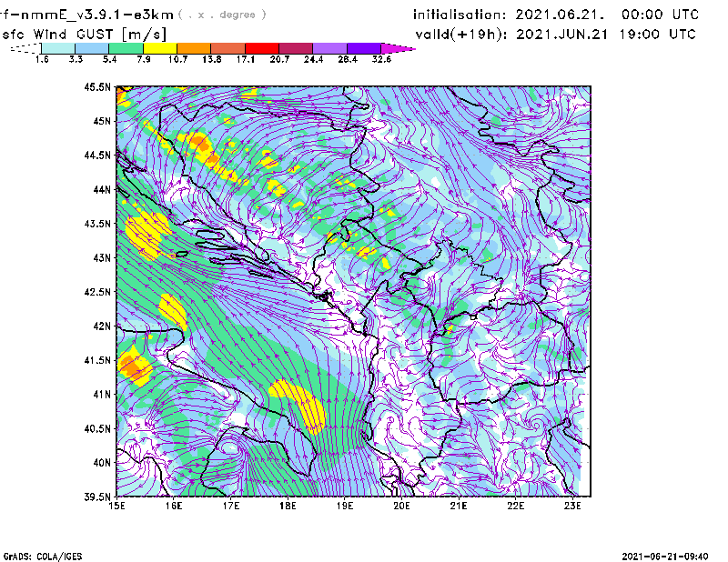The width and height of the screenshot is (728, 562).
Task: Click the '42.5N' latitude label
Action: tap(97, 292)
